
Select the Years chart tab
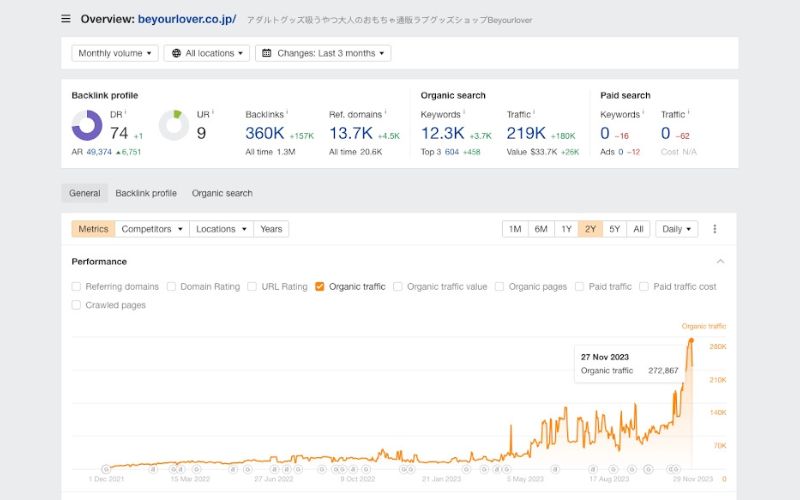coord(271,229)
